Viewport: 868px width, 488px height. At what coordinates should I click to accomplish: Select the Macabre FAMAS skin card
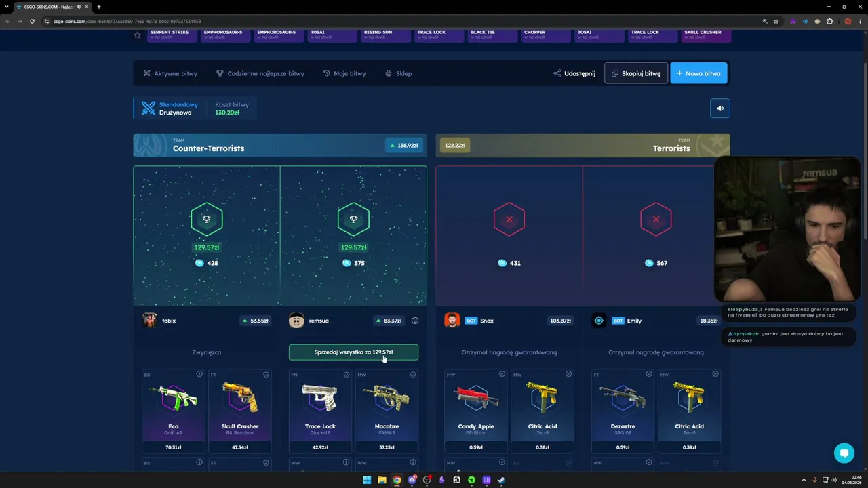pos(387,411)
